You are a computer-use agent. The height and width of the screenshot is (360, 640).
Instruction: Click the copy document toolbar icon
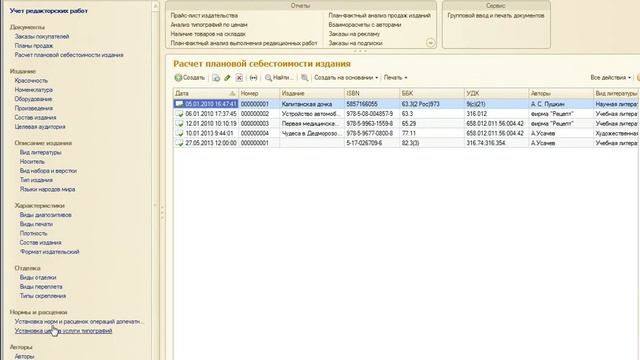tap(216, 78)
